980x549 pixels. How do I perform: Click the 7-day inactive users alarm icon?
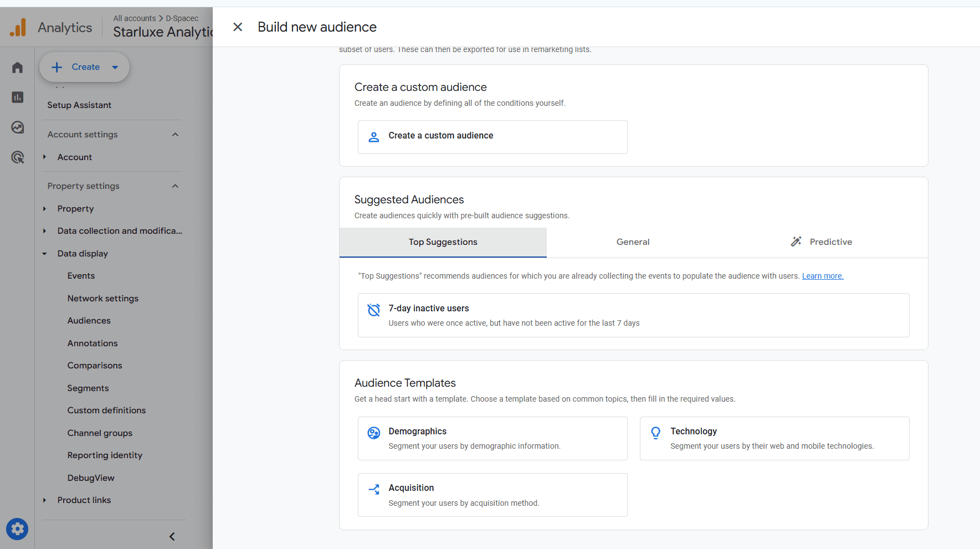coord(374,310)
